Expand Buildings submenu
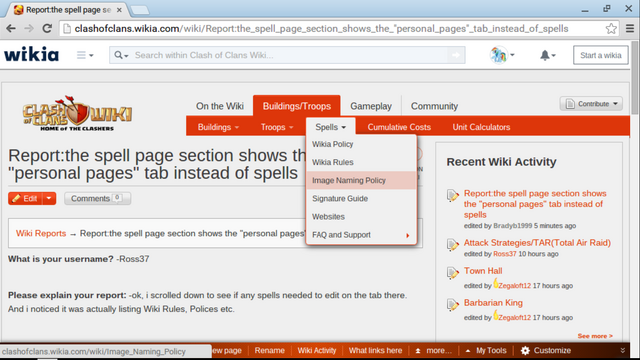Viewport: 640px width, 360px height. 218,127
